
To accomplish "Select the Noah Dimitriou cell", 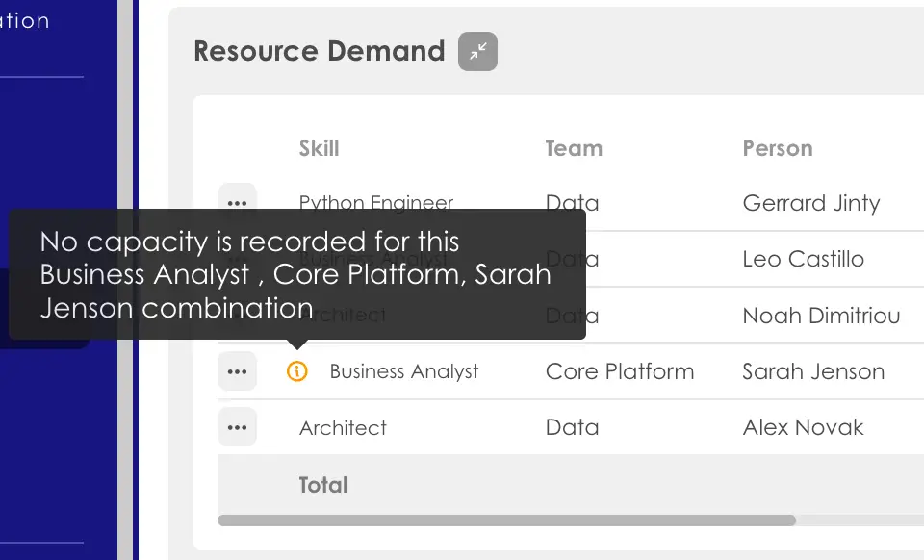I will pos(821,316).
